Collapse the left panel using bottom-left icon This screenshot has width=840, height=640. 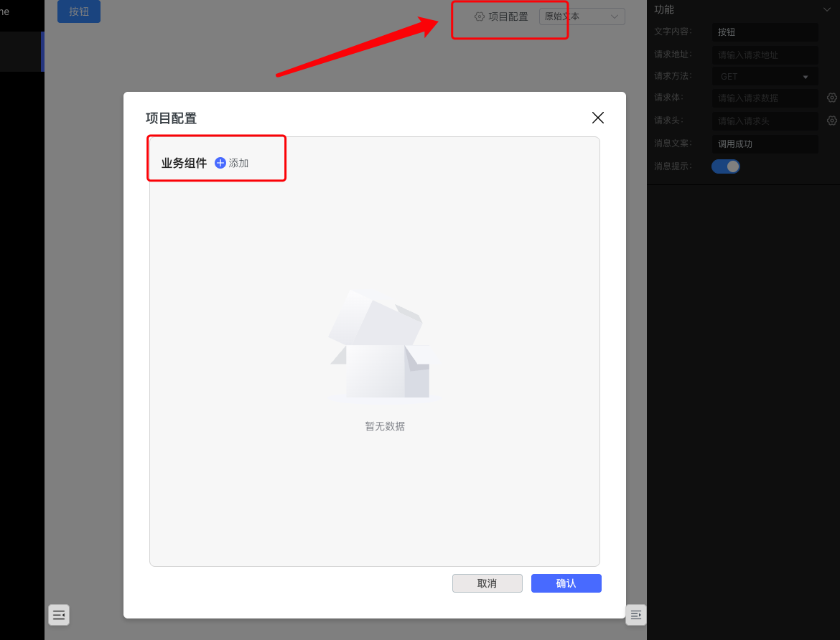click(59, 615)
